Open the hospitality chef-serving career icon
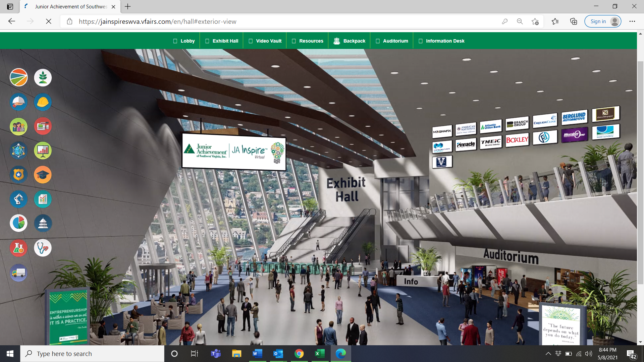The height and width of the screenshot is (362, 644). click(18, 102)
